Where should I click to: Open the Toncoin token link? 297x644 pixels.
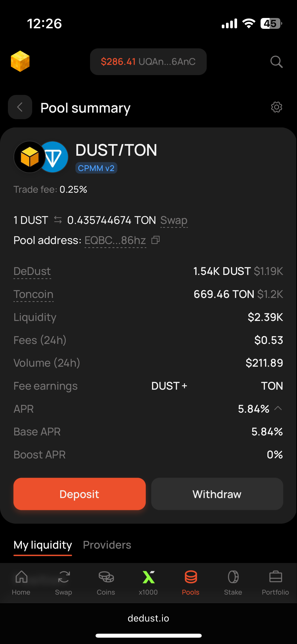pyautogui.click(x=34, y=294)
